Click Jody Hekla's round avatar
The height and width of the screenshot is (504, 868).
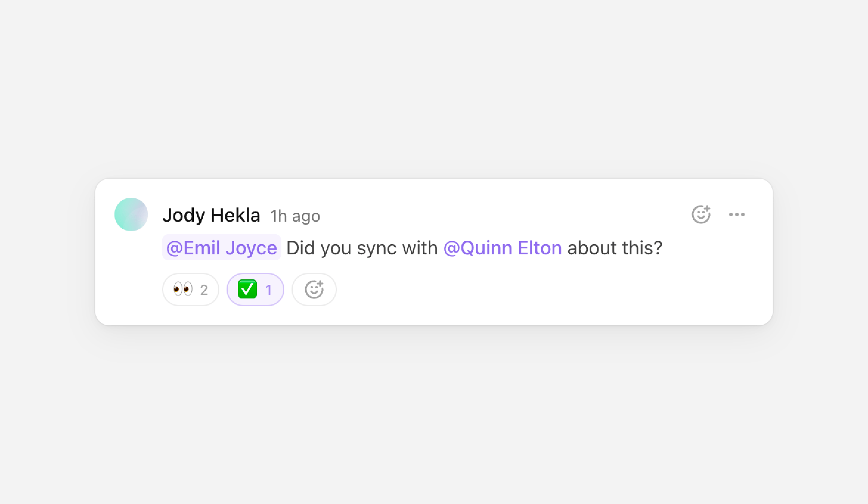coord(131,214)
